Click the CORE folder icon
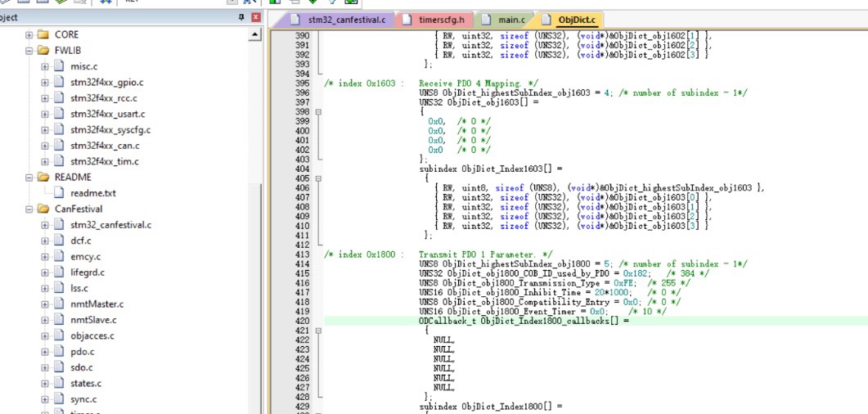Image resolution: width=868 pixels, height=414 pixels. click(x=43, y=34)
